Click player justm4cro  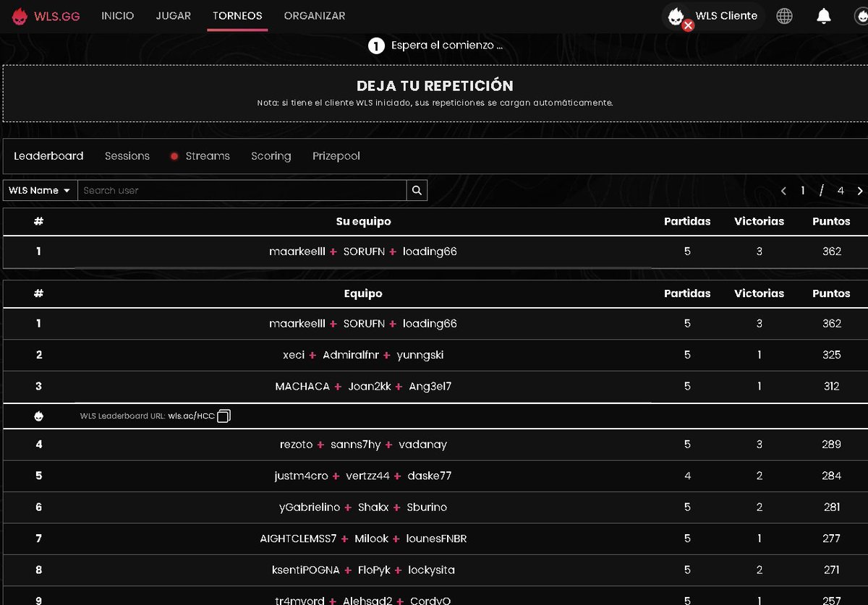[x=302, y=476]
